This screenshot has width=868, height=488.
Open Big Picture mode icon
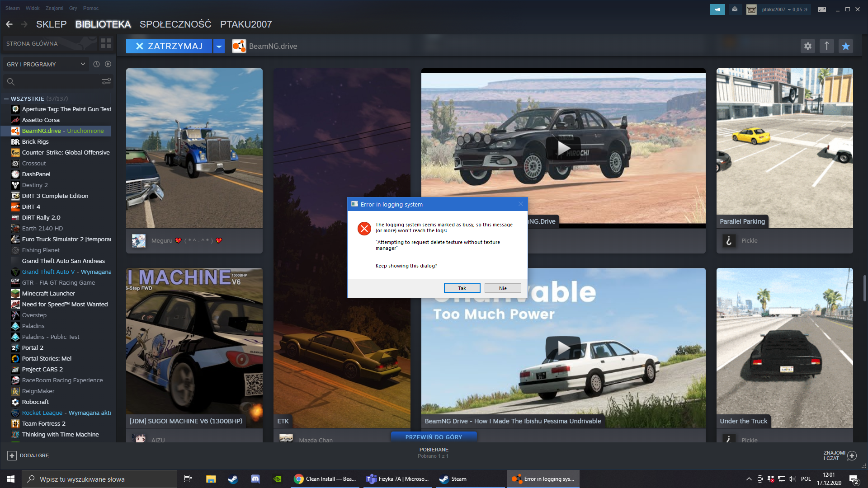tap(822, 9)
